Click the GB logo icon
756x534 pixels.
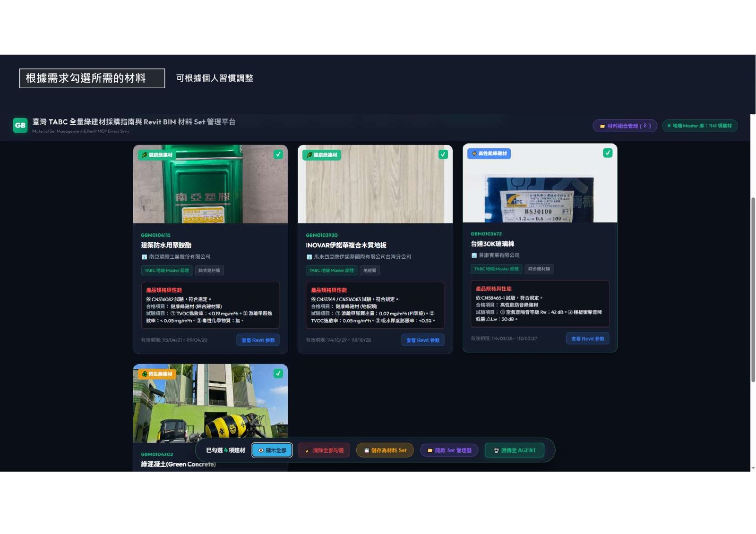coord(20,125)
